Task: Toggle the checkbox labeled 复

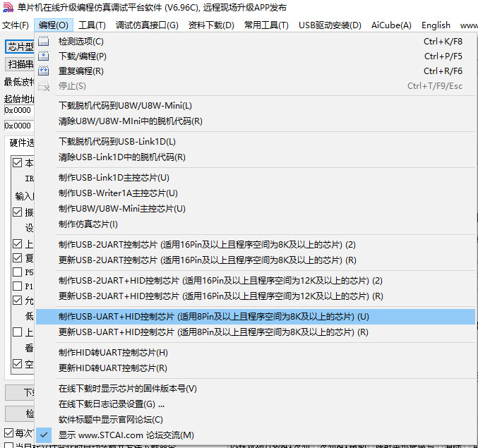Action: tap(18, 258)
